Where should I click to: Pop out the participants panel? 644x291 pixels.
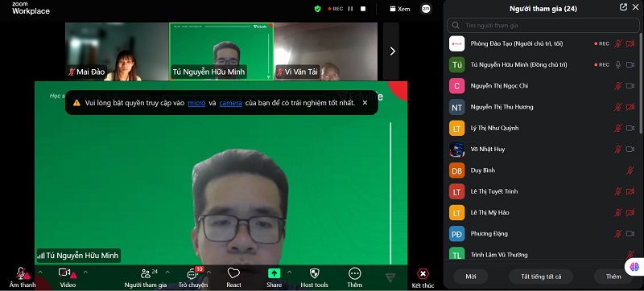(x=623, y=7)
